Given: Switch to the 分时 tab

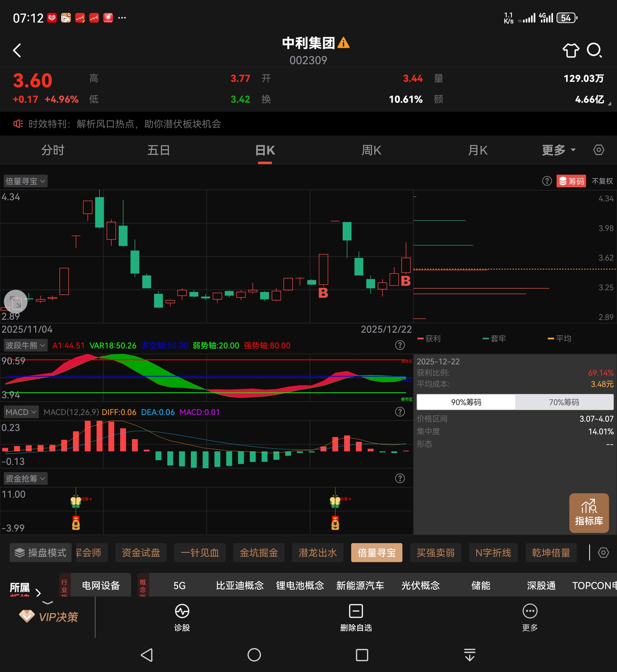Looking at the screenshot, I should [53, 150].
